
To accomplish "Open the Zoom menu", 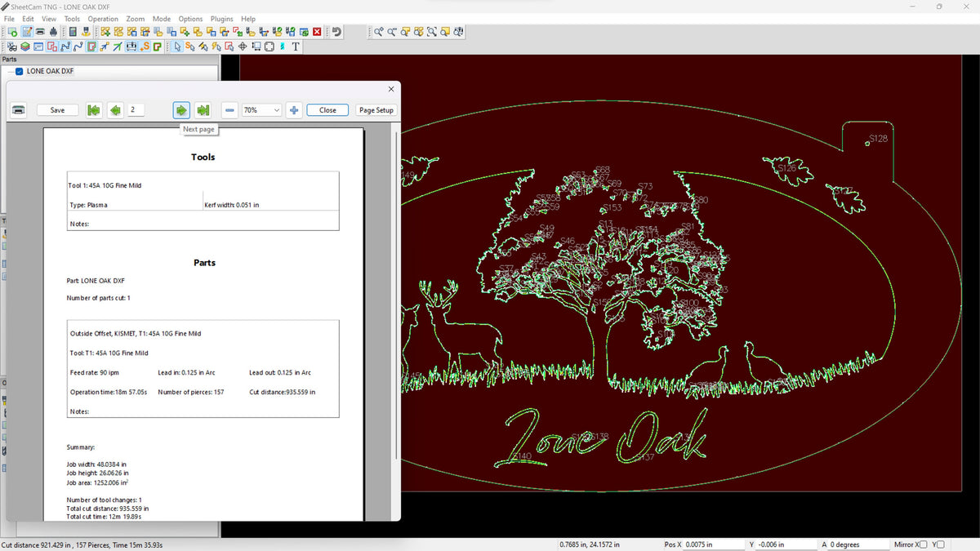I will [x=136, y=19].
